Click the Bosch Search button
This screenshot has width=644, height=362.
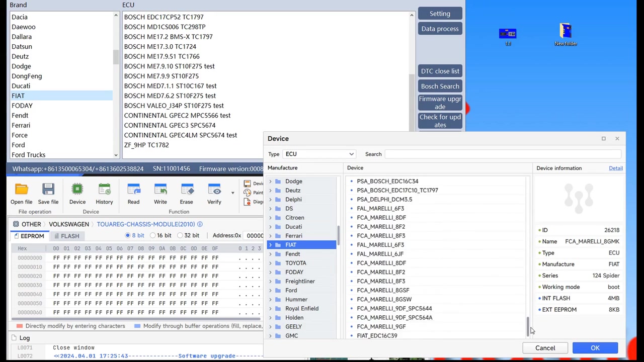click(440, 86)
